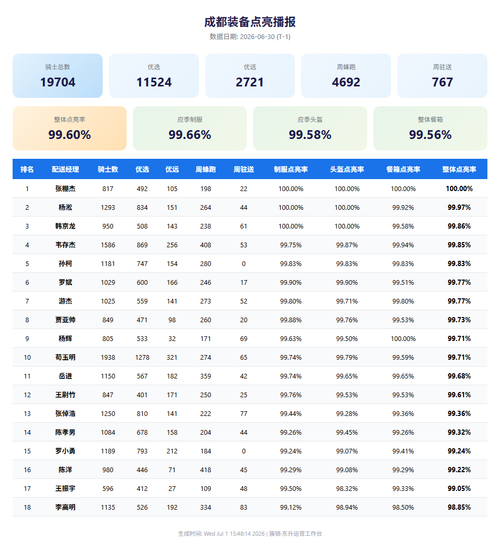Click the 周驻送 card showing 767
500x556 pixels.
click(x=442, y=76)
